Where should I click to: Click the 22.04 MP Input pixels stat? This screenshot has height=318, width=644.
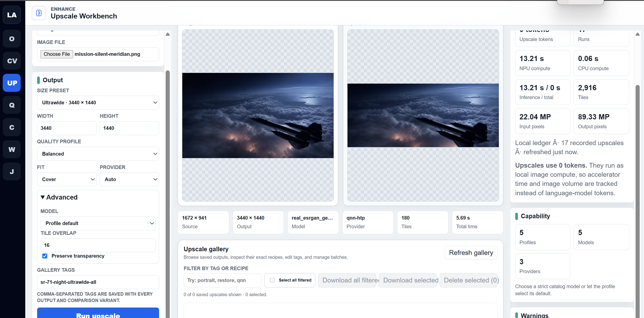point(543,121)
